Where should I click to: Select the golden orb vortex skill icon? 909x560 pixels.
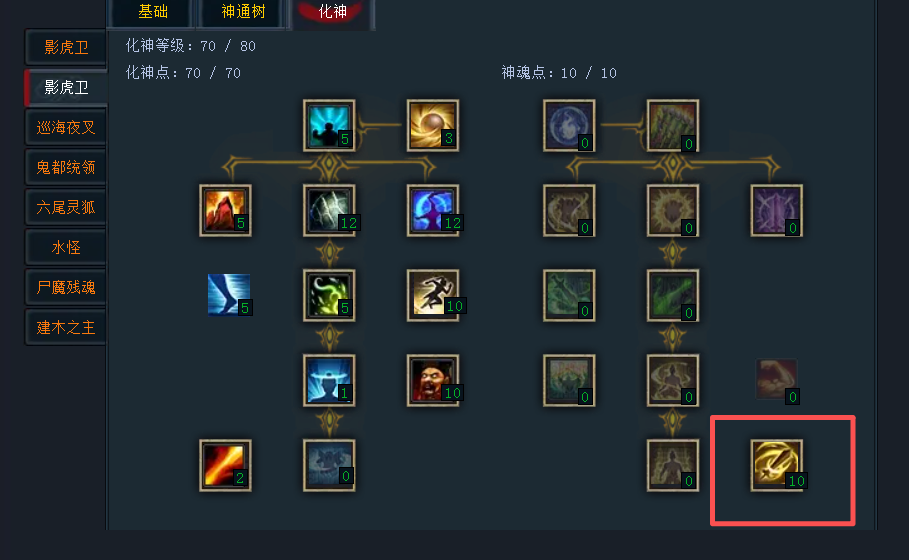click(432, 125)
